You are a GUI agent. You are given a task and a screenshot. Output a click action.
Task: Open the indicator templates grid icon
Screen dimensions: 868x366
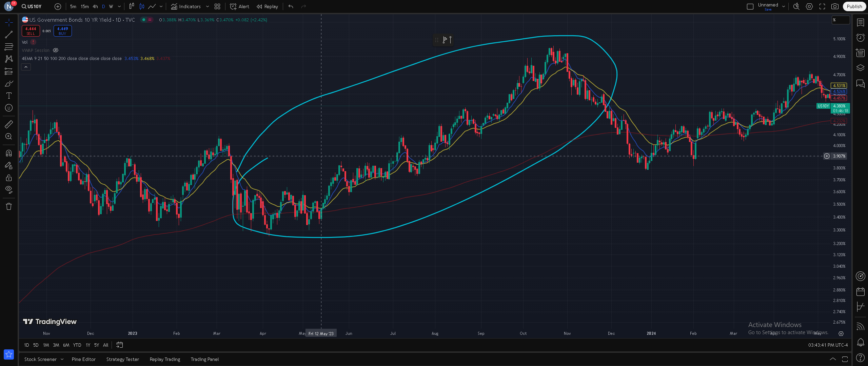217,6
